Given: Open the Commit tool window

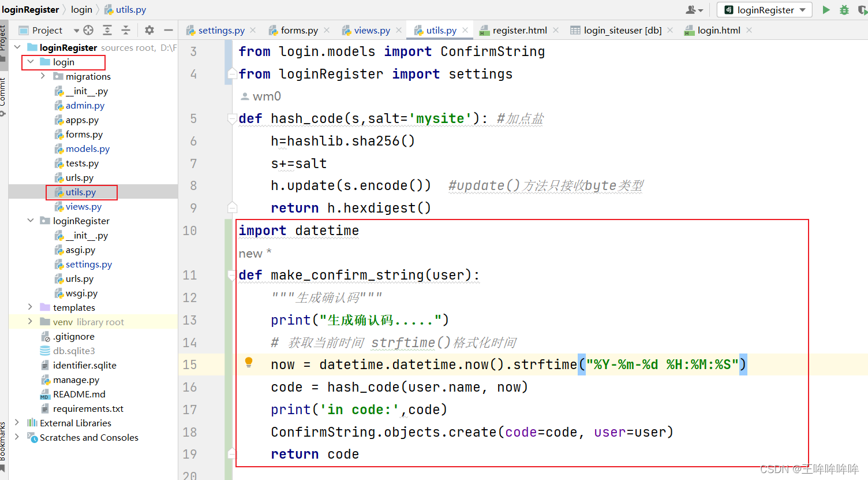Looking at the screenshot, I should point(3,96).
